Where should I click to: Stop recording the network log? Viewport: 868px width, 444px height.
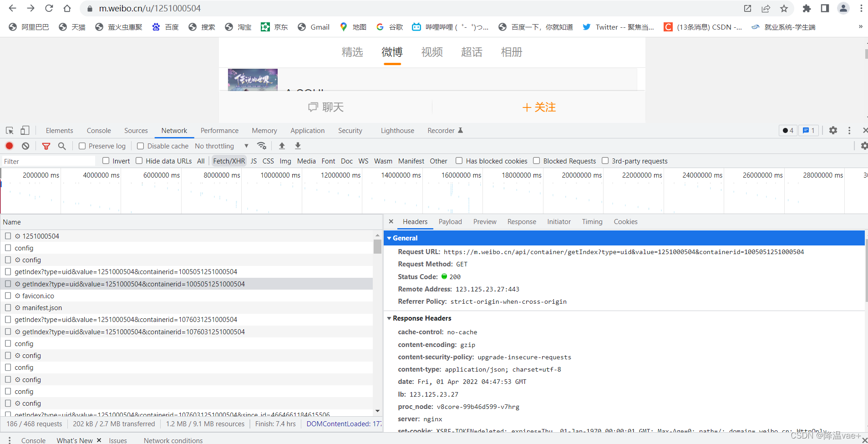pos(9,146)
